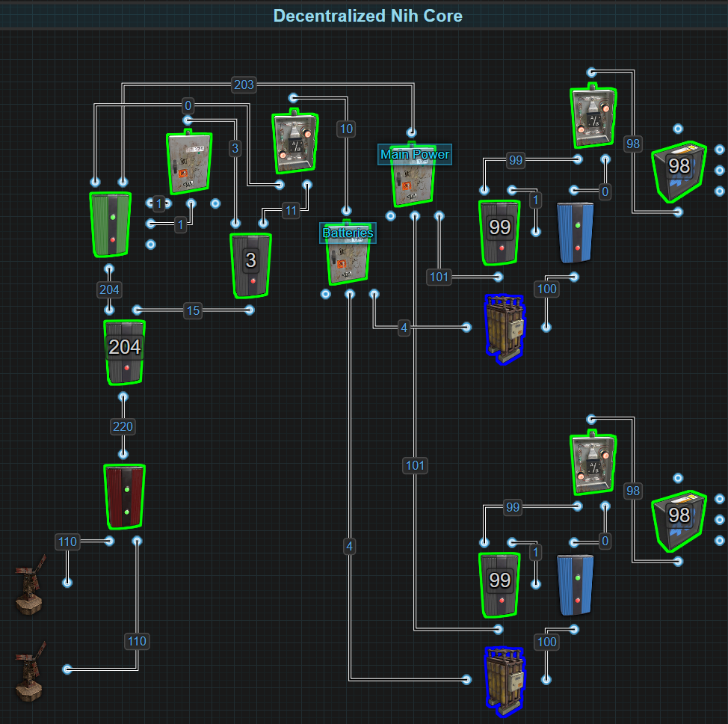Click the red root combiner component
This screenshot has width=728, height=724.
124,497
